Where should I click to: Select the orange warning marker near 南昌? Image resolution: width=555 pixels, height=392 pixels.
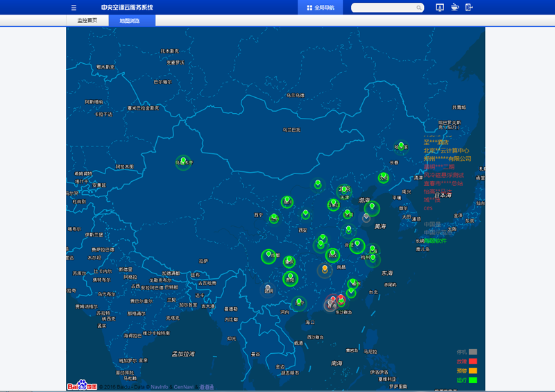325,269
